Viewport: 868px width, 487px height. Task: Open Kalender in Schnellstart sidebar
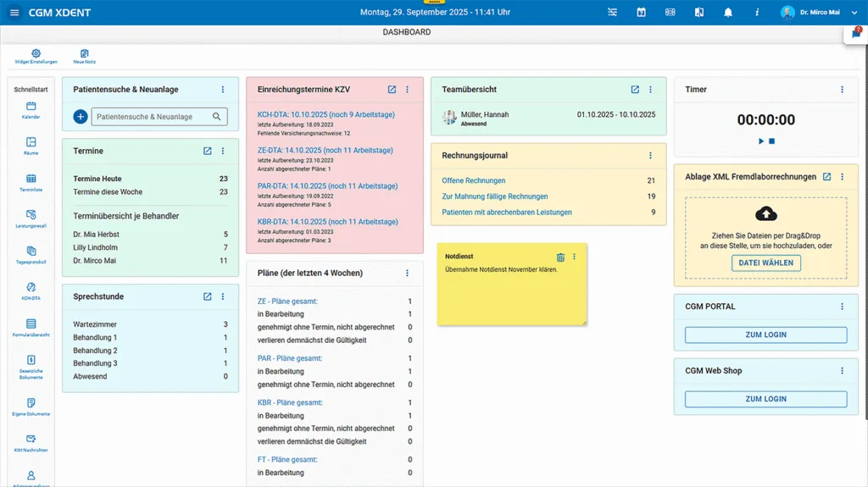tap(31, 107)
